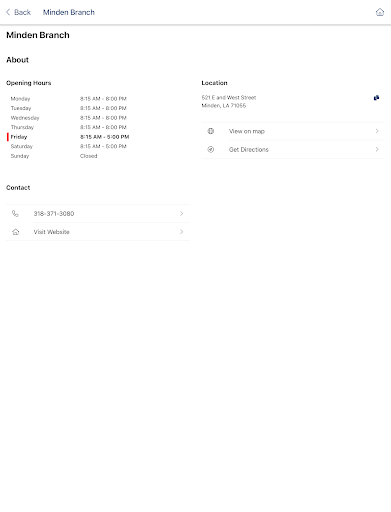
Task: Click the Sunday Closed status text
Action: click(89, 156)
